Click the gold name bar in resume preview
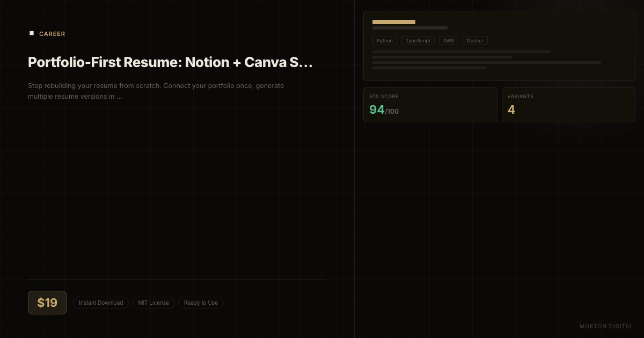This screenshot has width=644, height=338. click(x=394, y=22)
